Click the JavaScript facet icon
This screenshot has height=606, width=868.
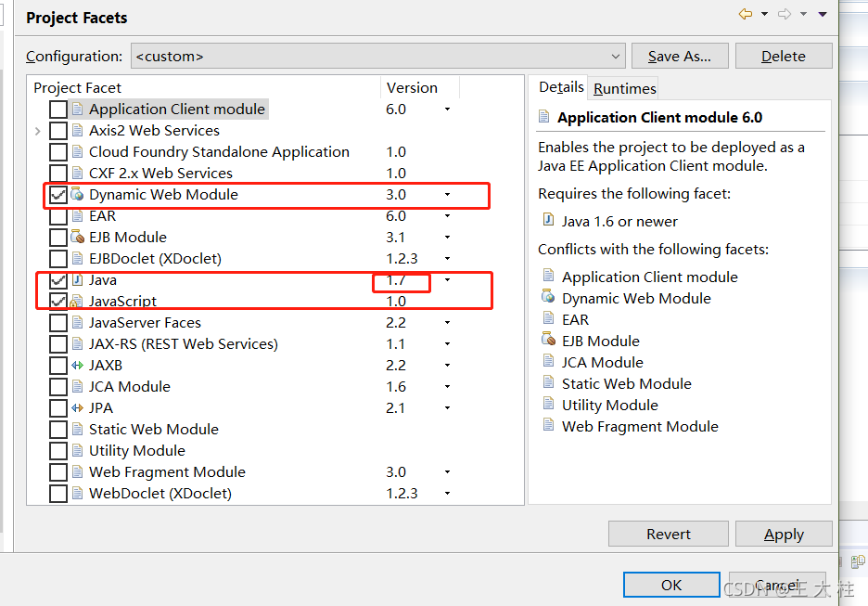point(76,302)
